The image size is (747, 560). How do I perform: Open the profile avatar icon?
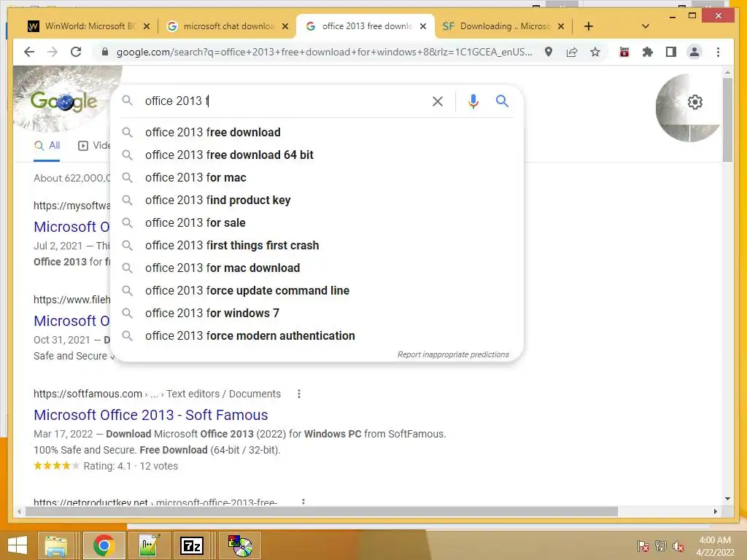click(694, 52)
